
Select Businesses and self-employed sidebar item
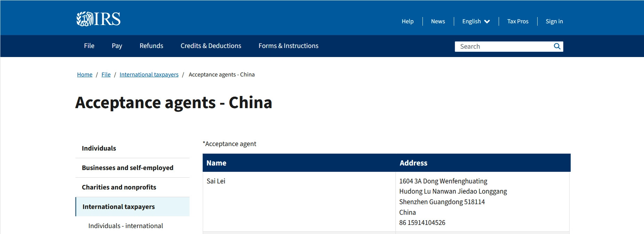pos(132,168)
